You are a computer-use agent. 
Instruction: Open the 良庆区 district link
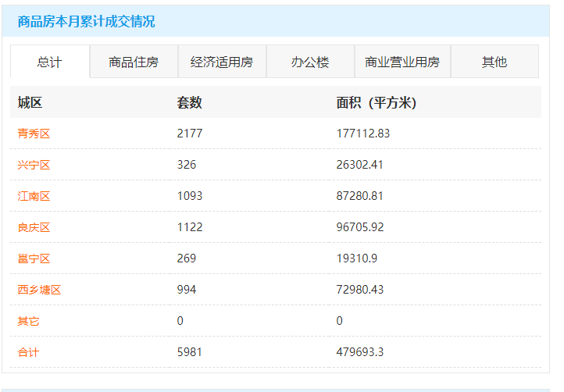[34, 228]
